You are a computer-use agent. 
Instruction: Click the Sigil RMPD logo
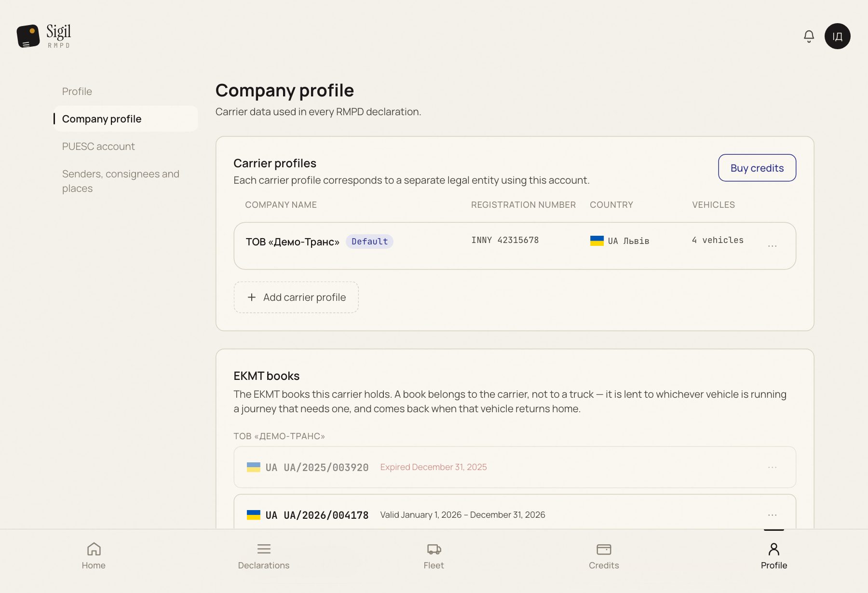click(44, 36)
